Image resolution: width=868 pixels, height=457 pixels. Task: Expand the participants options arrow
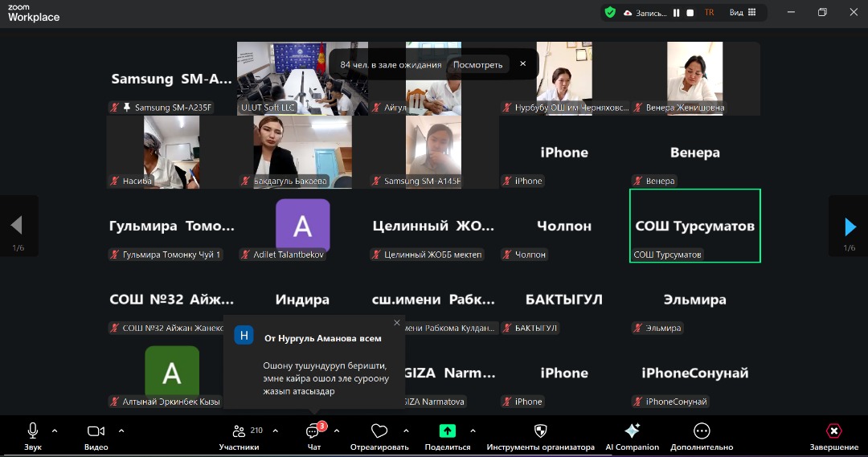pyautogui.click(x=276, y=430)
